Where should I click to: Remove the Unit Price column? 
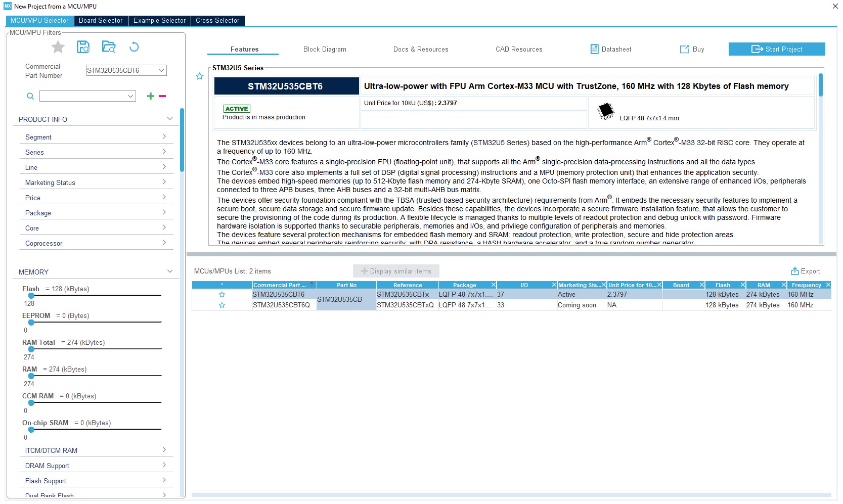point(659,285)
